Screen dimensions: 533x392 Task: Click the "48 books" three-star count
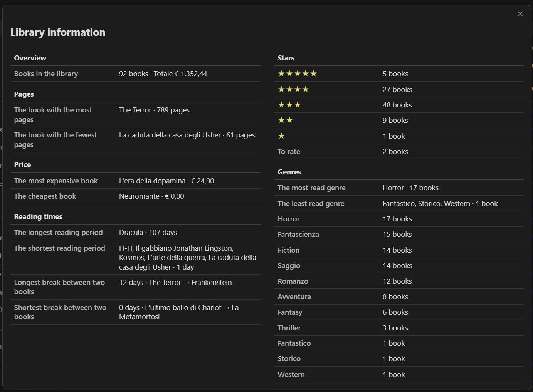pyautogui.click(x=397, y=105)
